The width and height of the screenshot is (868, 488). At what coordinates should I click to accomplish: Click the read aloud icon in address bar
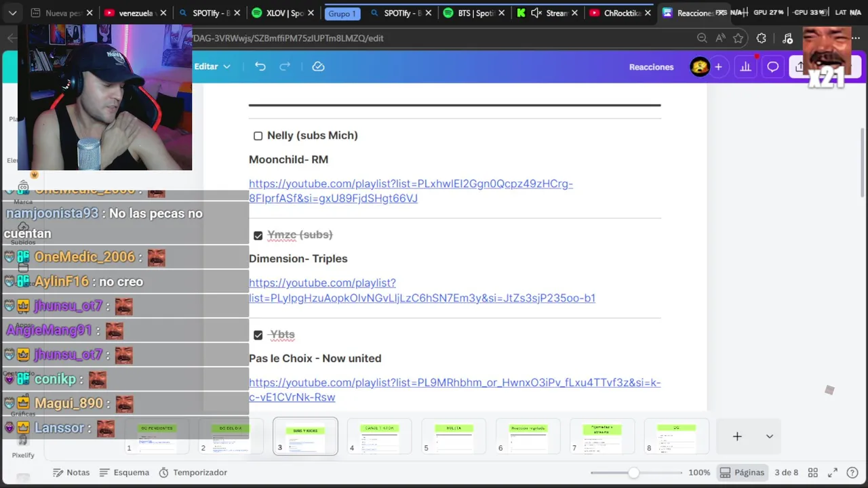720,38
